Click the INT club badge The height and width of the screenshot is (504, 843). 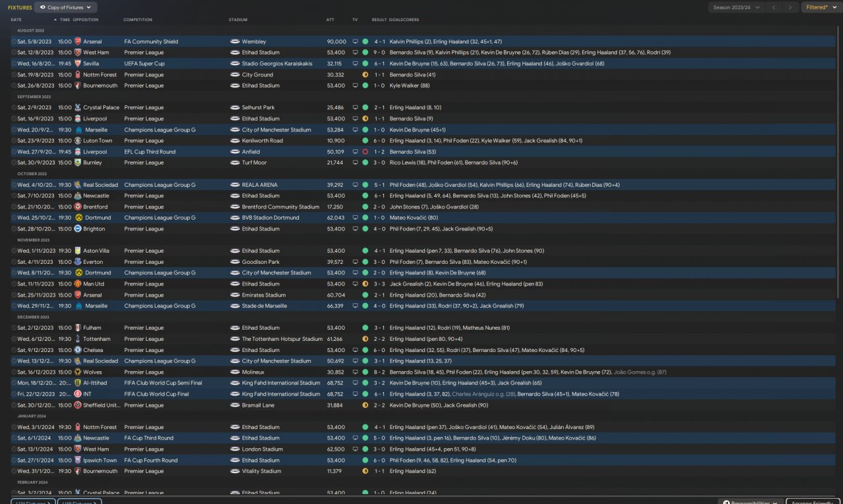[78, 394]
